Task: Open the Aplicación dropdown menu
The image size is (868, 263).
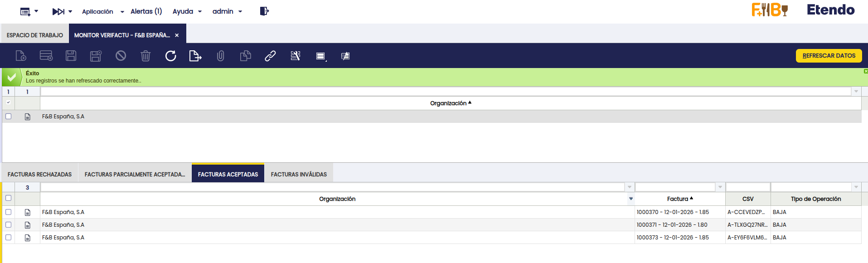Action: click(102, 11)
